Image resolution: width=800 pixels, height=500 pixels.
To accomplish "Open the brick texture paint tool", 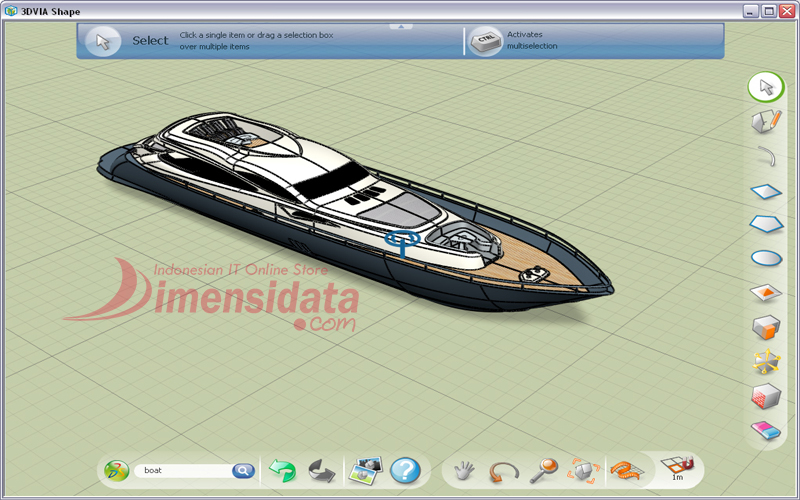I will [766, 396].
